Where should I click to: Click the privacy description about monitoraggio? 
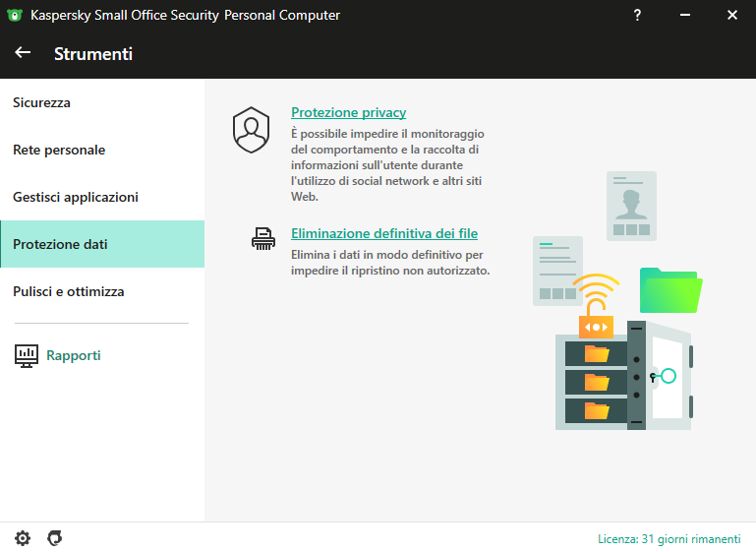[387, 165]
